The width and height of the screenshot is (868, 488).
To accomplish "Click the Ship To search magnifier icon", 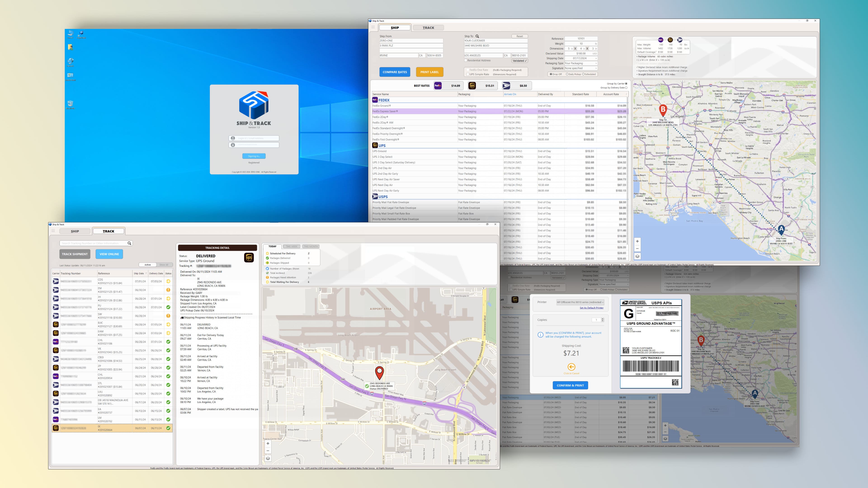I will click(x=477, y=36).
